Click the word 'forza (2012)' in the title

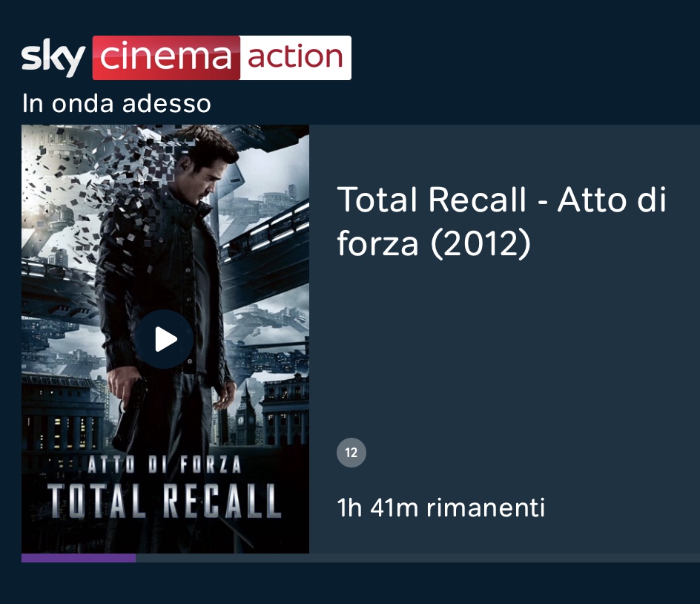[x=434, y=243]
